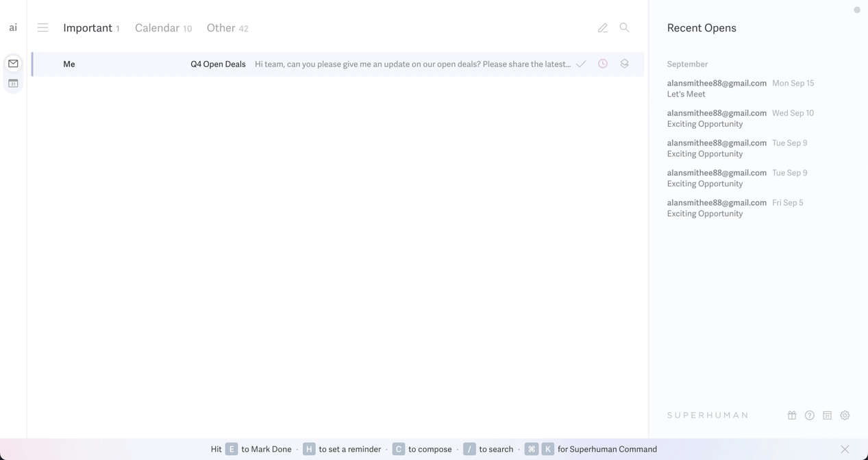Mark Q4 Open Deals email done
This screenshot has height=460, width=868.
(581, 64)
